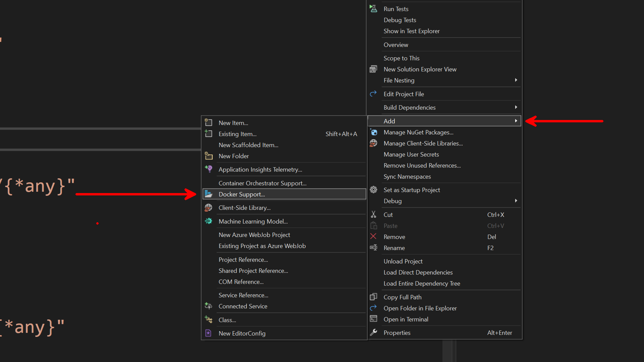Choose Project Reference from Add menu
644x362 pixels.
(243, 260)
